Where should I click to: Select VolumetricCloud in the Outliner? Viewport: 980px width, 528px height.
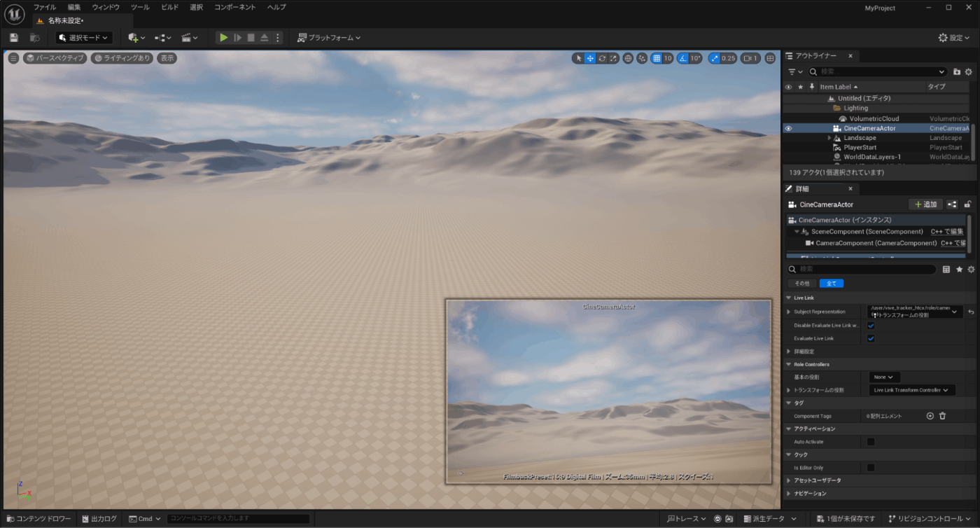[x=874, y=118]
